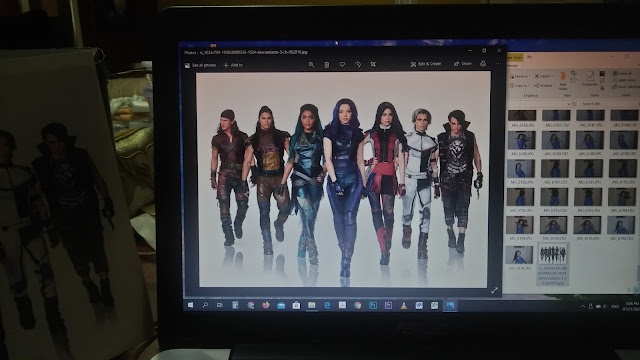Viewport: 640px width, 360px height.
Task: Expand the Copy to dropdown in Explorer
Action: tap(520, 86)
